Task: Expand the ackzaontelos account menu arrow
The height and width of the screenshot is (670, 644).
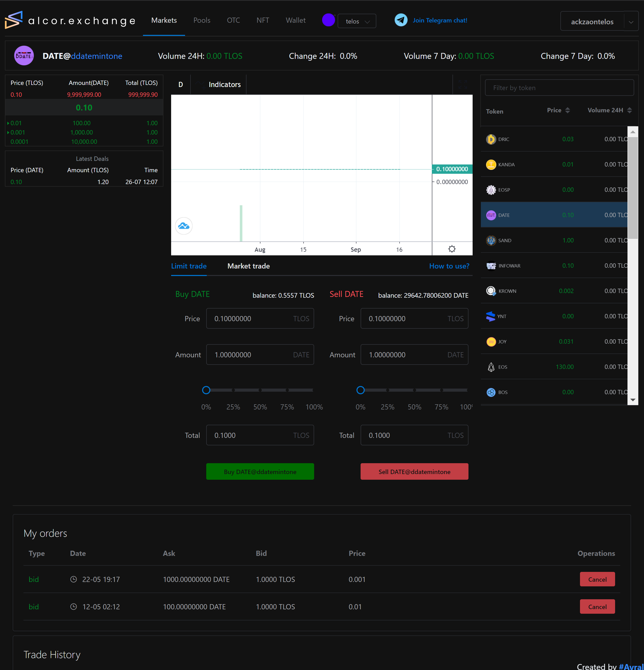Action: pos(631,21)
